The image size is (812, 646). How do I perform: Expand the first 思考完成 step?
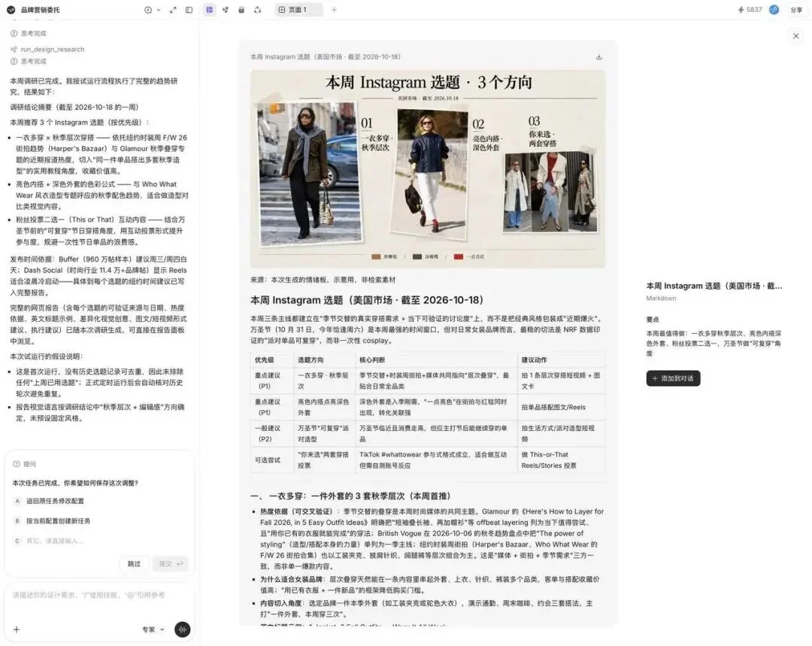29,33
